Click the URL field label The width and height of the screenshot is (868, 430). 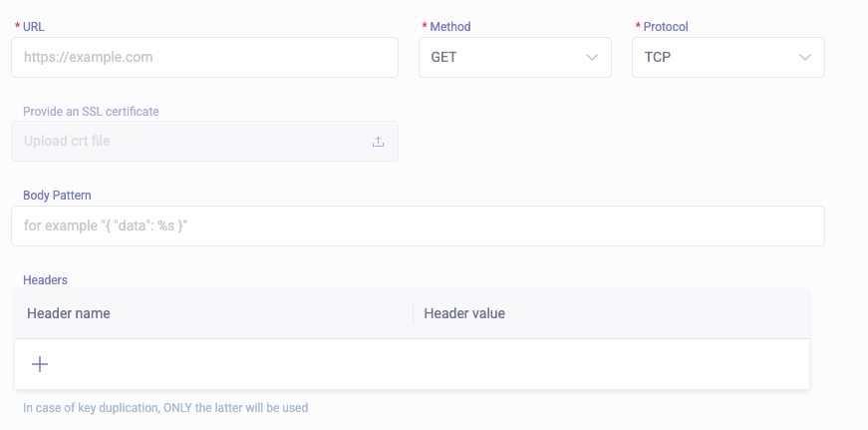point(34,27)
